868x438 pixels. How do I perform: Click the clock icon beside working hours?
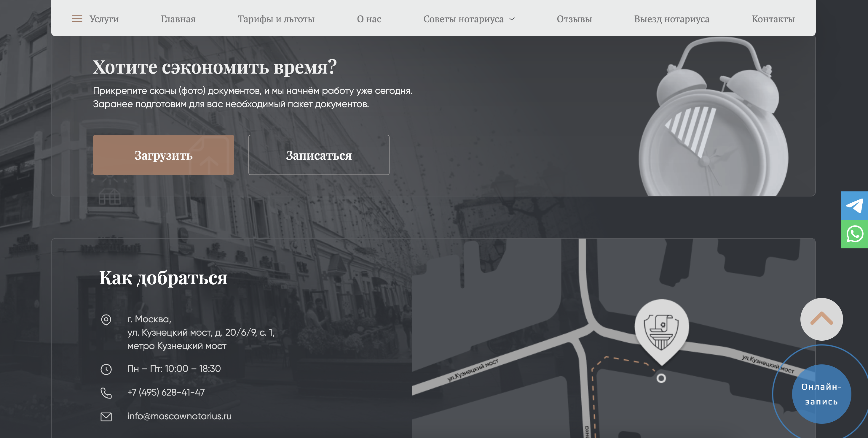point(106,369)
